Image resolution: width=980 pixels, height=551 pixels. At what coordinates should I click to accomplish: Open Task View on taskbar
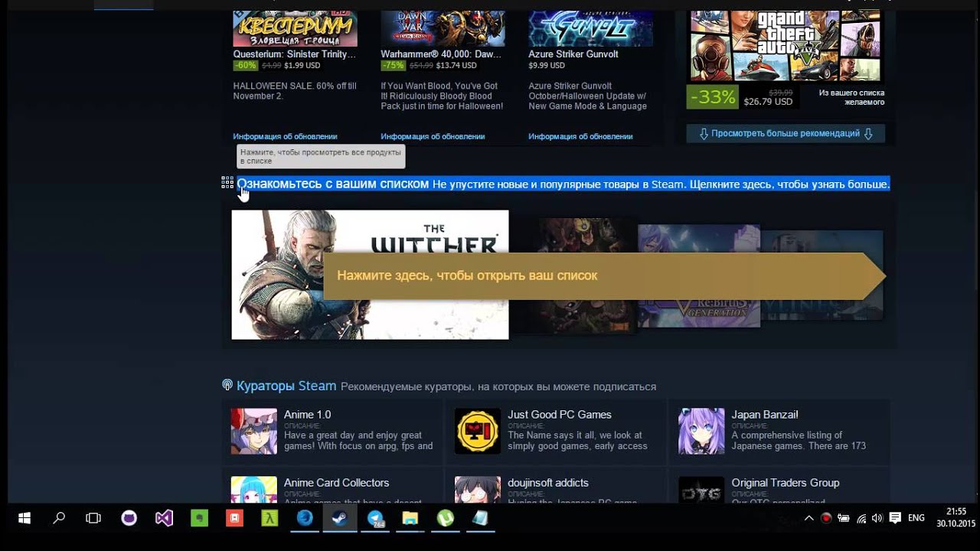pos(93,518)
